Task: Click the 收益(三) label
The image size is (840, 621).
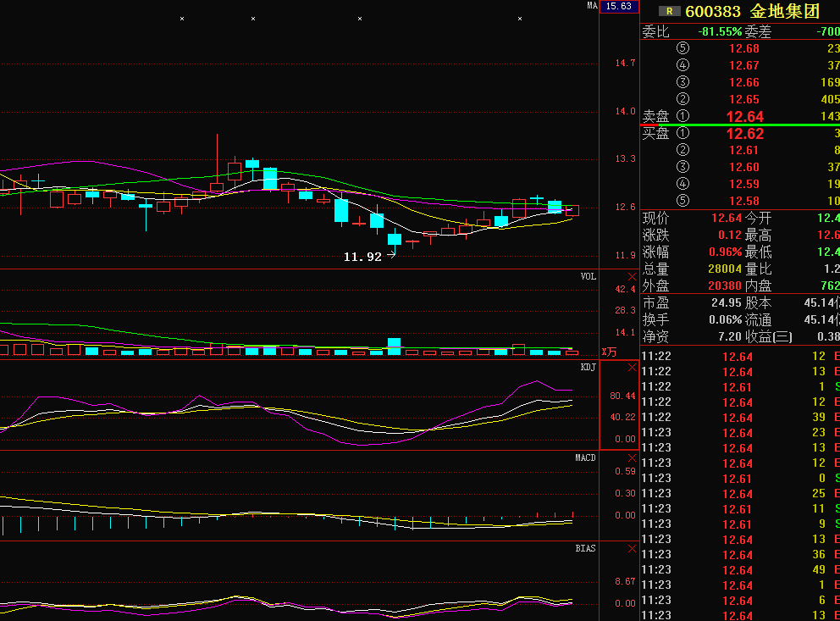Action: [x=769, y=336]
